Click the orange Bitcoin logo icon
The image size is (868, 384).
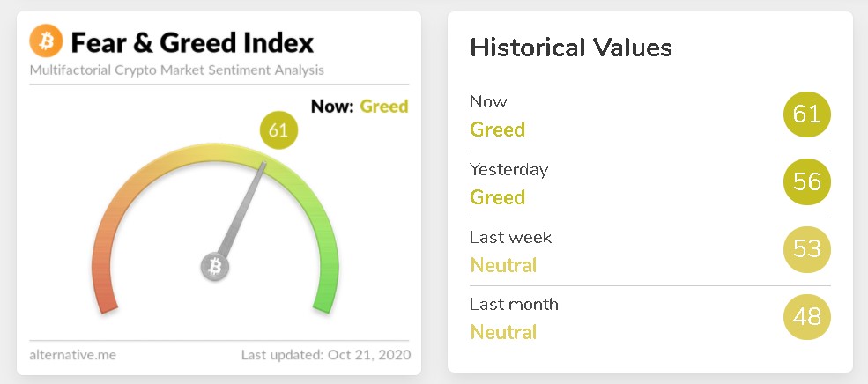point(46,41)
